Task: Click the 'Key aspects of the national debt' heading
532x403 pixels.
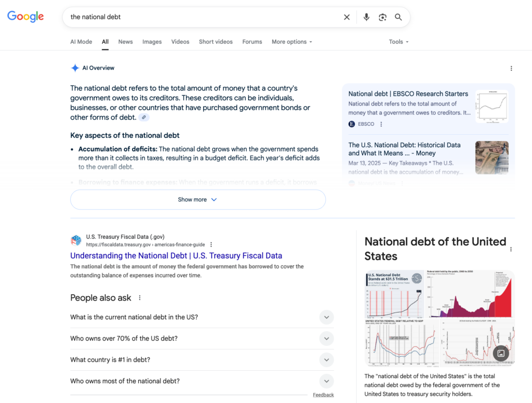Action: 125,136
